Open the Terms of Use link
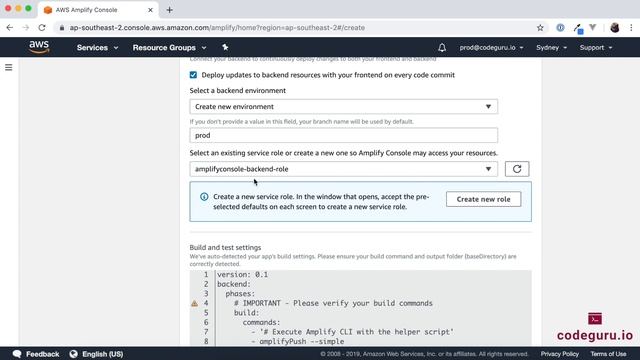Screen dimensions: 640x360 click(x=608, y=354)
